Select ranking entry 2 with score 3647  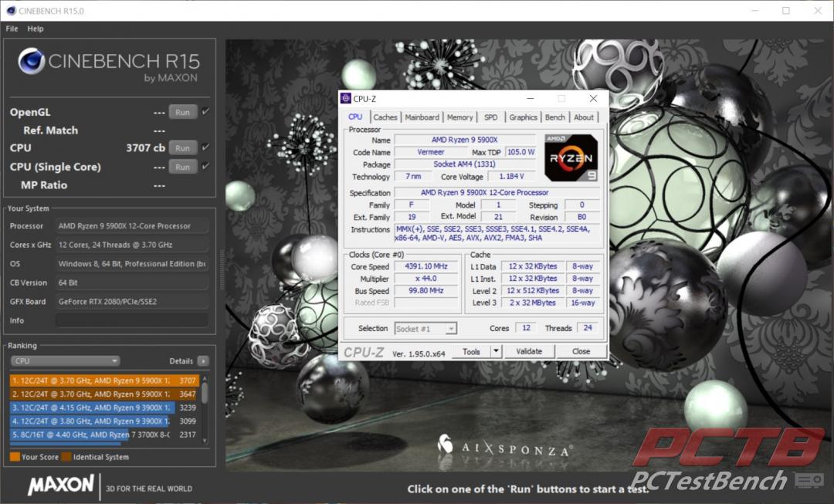coord(104,394)
